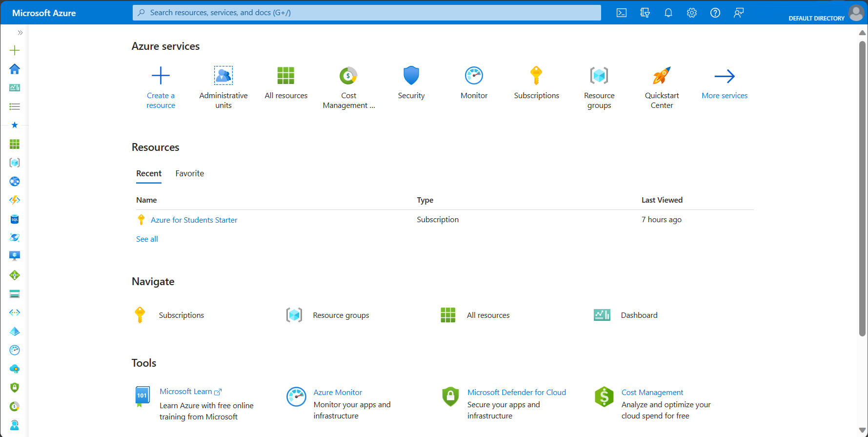Image resolution: width=868 pixels, height=437 pixels.
Task: Click the Home icon in the sidebar
Action: pyautogui.click(x=15, y=69)
